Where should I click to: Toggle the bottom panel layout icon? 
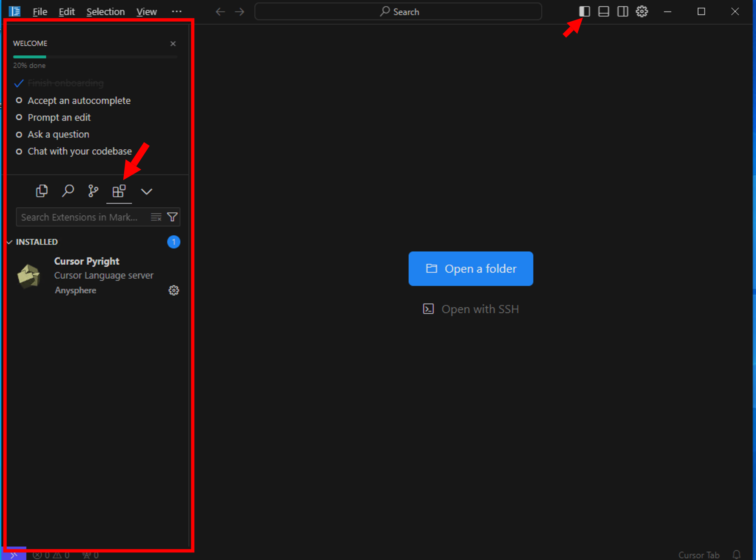tap(603, 11)
